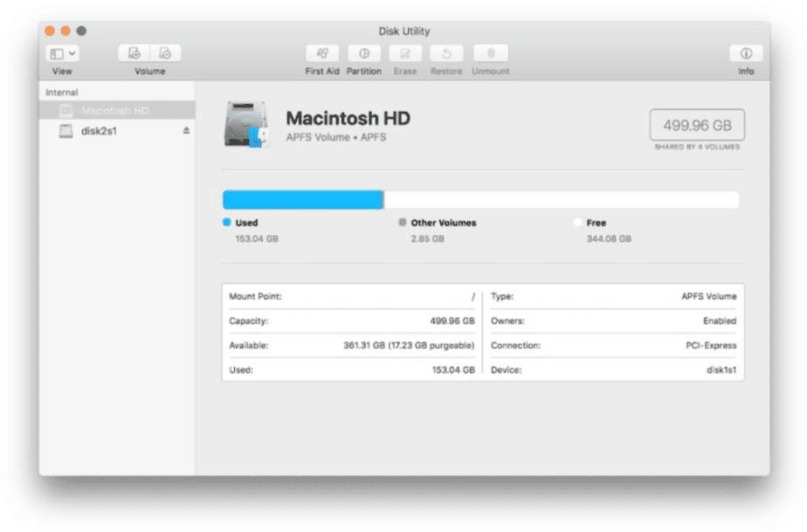Select the Erase toolbar icon

pyautogui.click(x=405, y=53)
